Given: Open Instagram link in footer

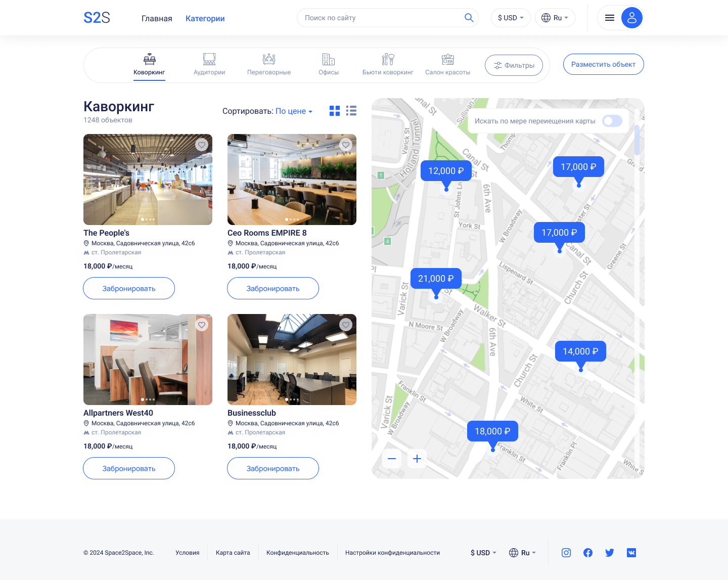Looking at the screenshot, I should click(566, 553).
